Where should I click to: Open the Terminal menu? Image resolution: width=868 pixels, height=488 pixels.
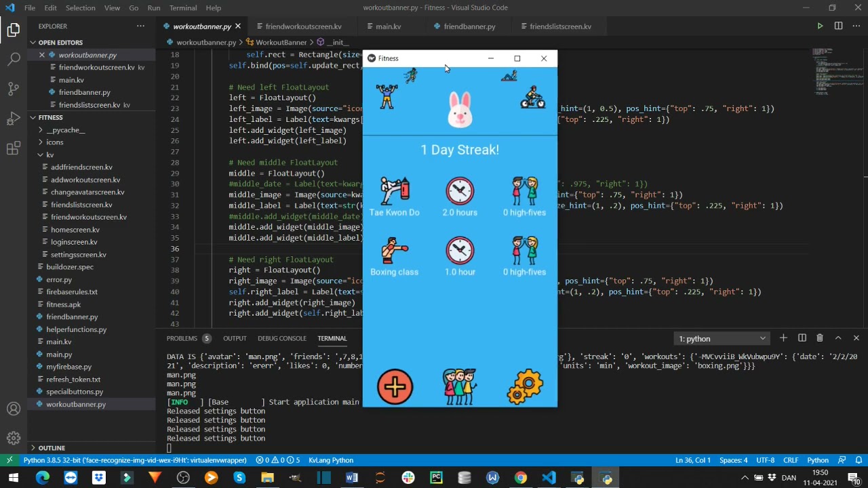(183, 7)
